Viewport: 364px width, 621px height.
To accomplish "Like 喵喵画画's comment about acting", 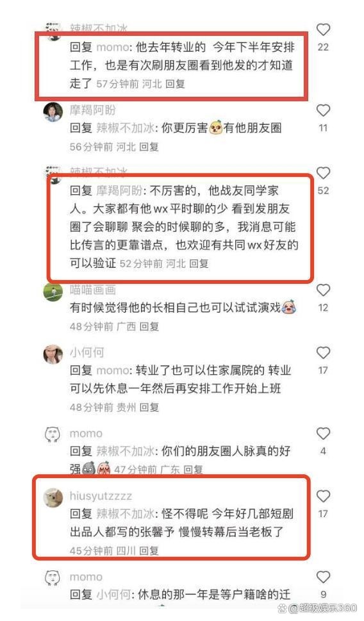I will coord(323,290).
